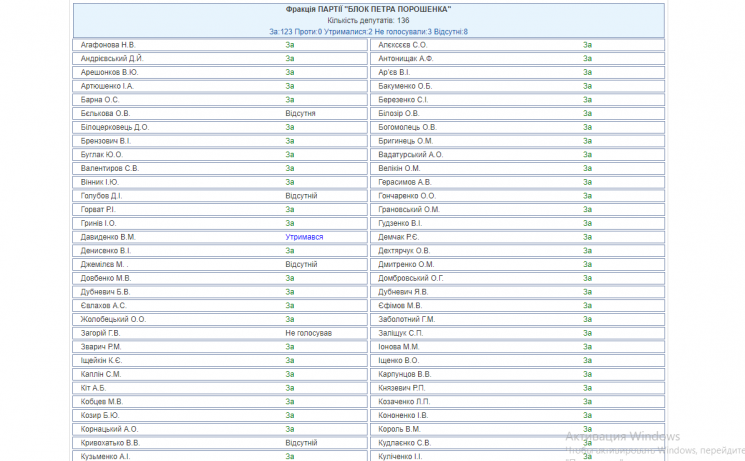Click deputy Валентиров С.В.

click(x=110, y=169)
